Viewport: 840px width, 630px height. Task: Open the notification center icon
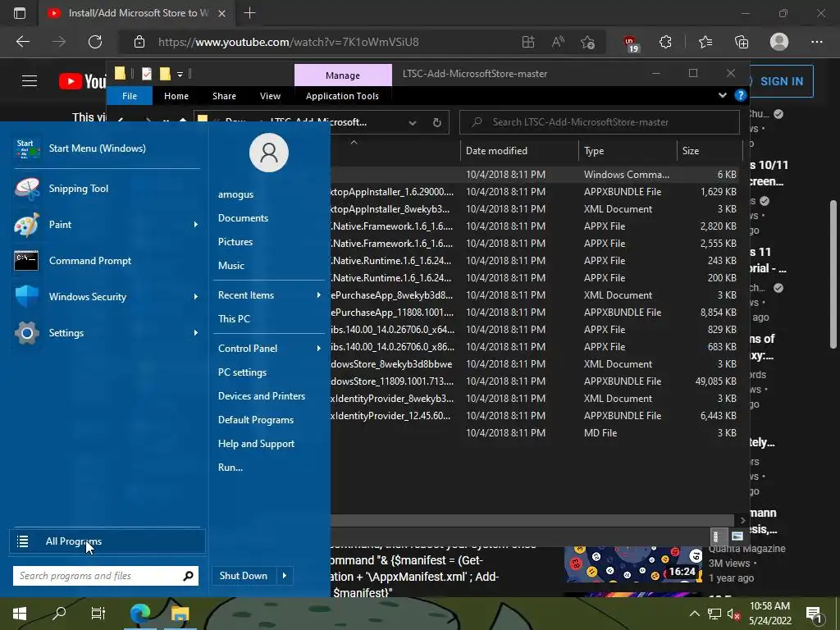pyautogui.click(x=814, y=614)
